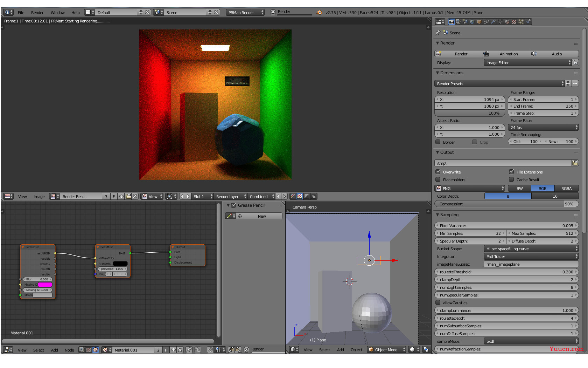588x368 pixels.
Task: Open the PathTracer integrator dropdown
Action: [531, 256]
